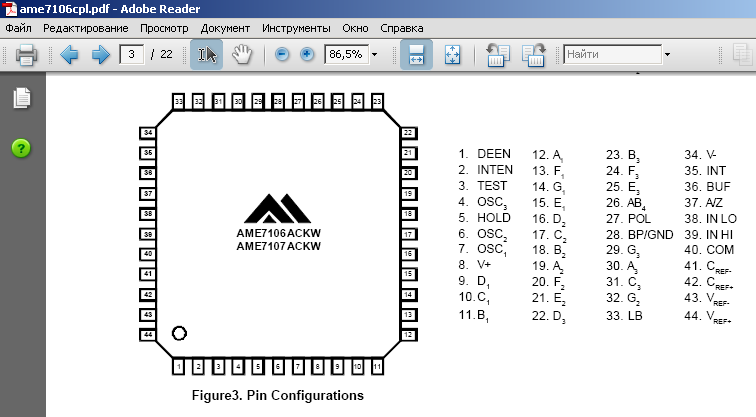Activate the Select tool cursor icon
The image size is (756, 417).
click(x=206, y=54)
